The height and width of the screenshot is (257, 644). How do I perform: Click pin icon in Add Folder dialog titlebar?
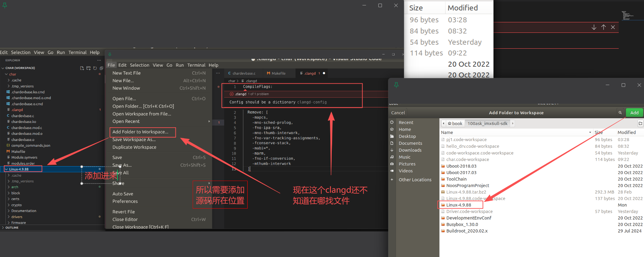click(396, 85)
